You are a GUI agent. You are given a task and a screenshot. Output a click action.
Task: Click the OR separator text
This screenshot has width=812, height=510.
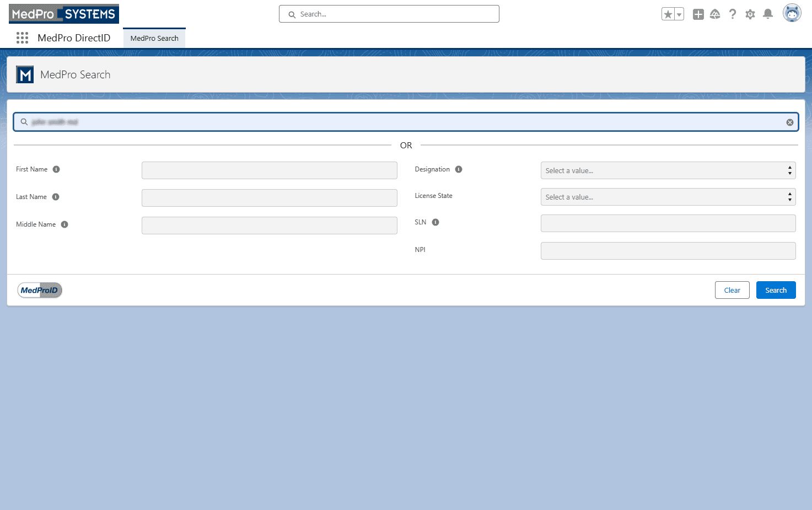click(406, 146)
